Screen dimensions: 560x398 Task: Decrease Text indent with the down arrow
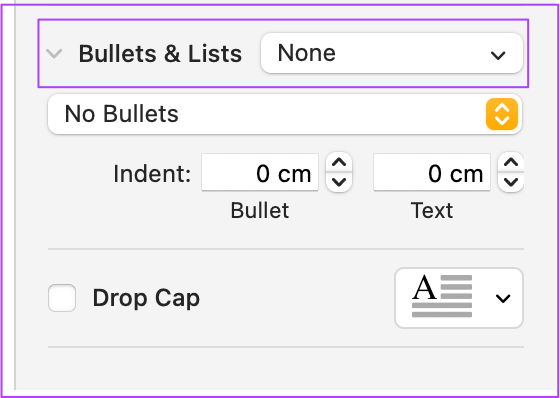pos(511,182)
